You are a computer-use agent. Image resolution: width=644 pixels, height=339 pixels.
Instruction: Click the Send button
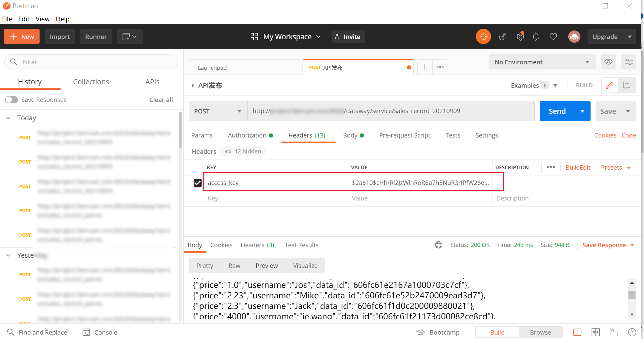pyautogui.click(x=557, y=111)
